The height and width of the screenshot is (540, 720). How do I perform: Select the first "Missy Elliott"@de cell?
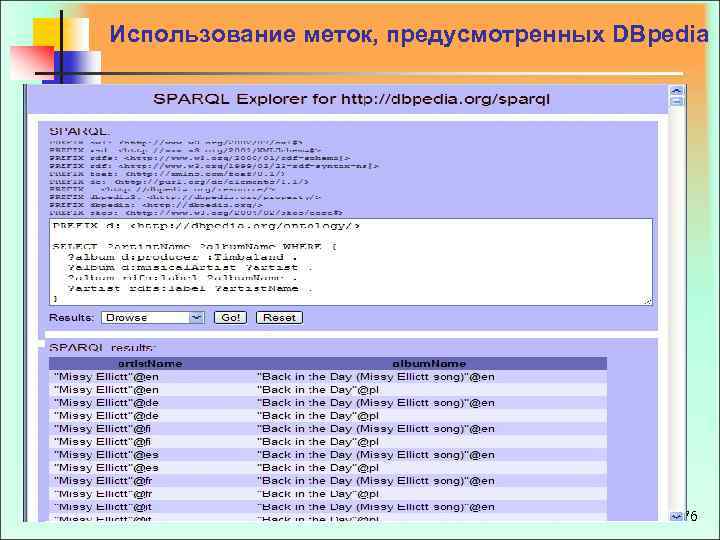(107, 403)
